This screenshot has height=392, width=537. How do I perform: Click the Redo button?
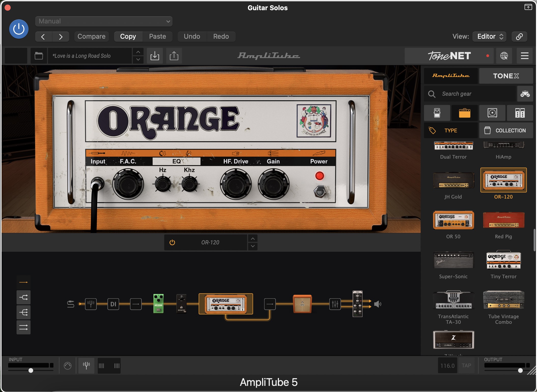(x=221, y=36)
